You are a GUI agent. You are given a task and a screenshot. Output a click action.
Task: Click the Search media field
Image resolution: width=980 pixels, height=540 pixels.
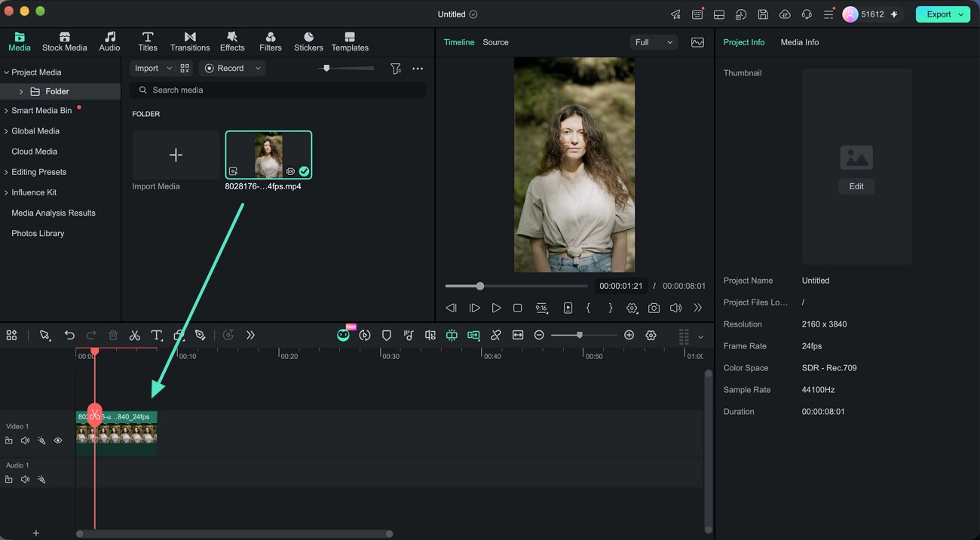(277, 90)
